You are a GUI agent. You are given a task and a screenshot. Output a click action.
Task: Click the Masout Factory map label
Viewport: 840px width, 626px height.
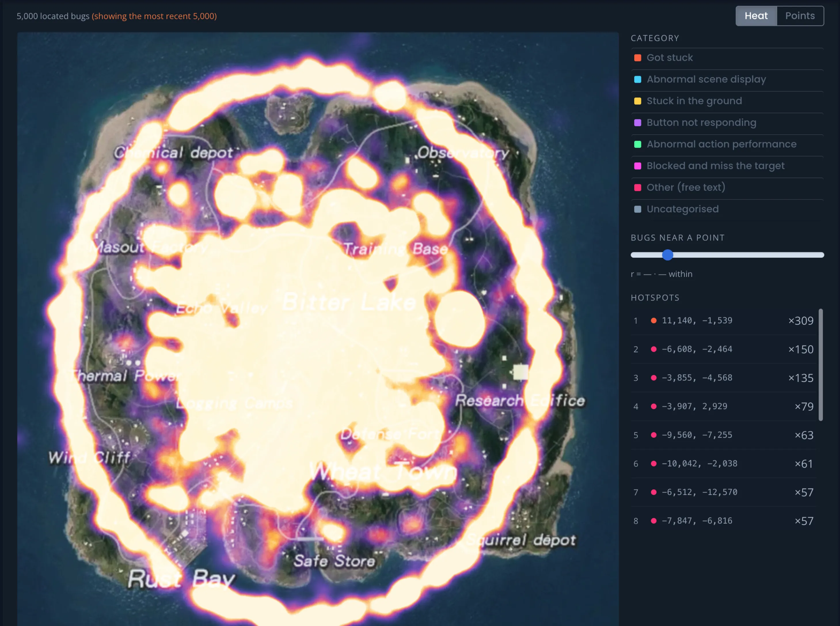[149, 248]
